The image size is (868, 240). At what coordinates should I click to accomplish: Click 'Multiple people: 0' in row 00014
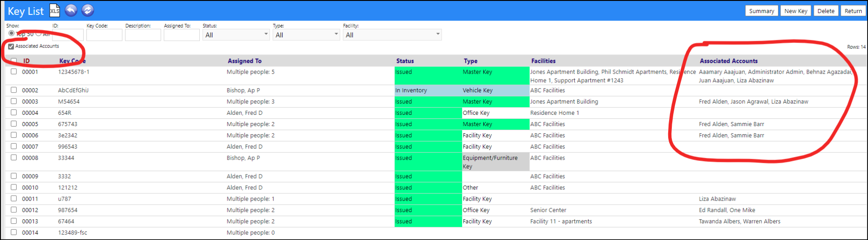[250, 233]
